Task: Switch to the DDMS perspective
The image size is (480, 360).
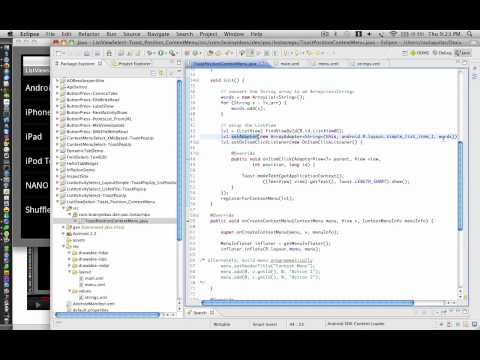Action: click(420, 53)
